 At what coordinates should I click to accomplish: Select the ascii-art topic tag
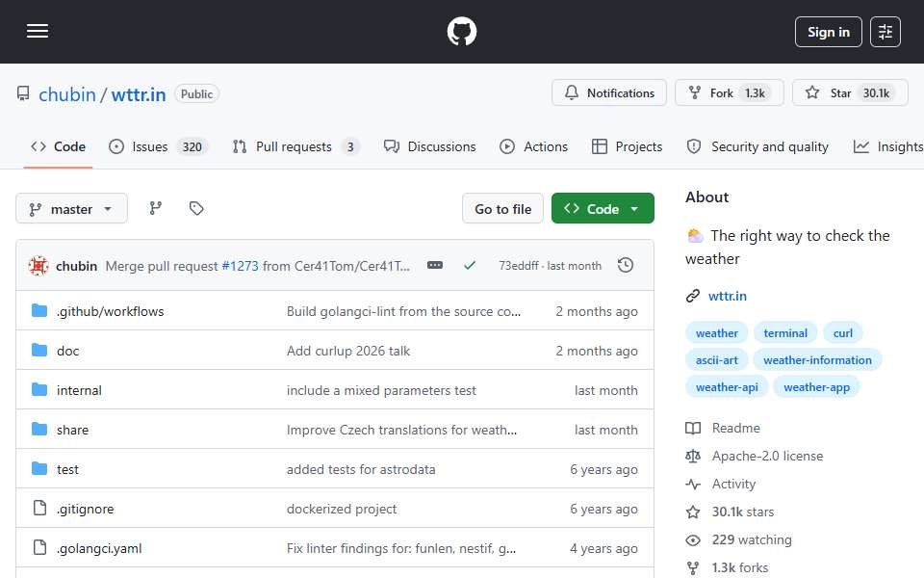(x=716, y=360)
